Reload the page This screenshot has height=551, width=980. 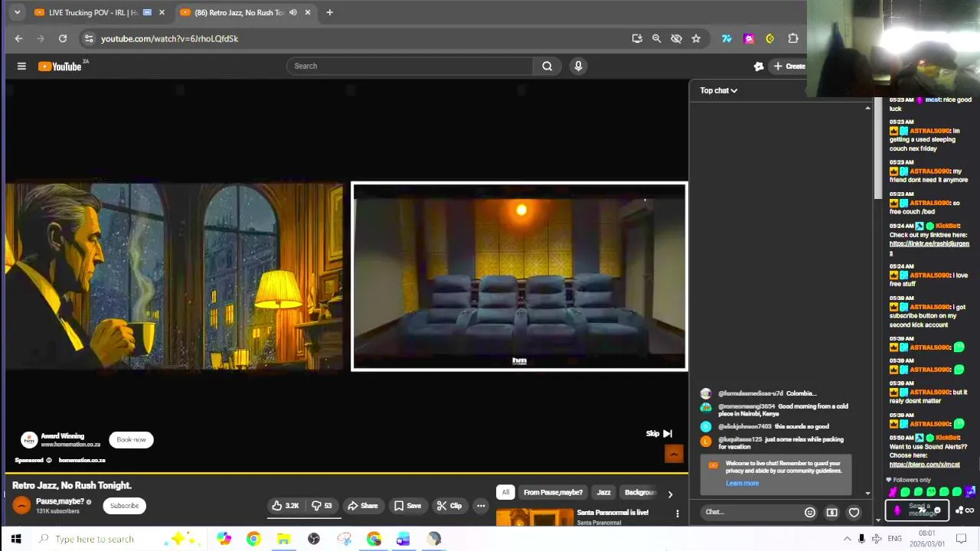pos(63,38)
